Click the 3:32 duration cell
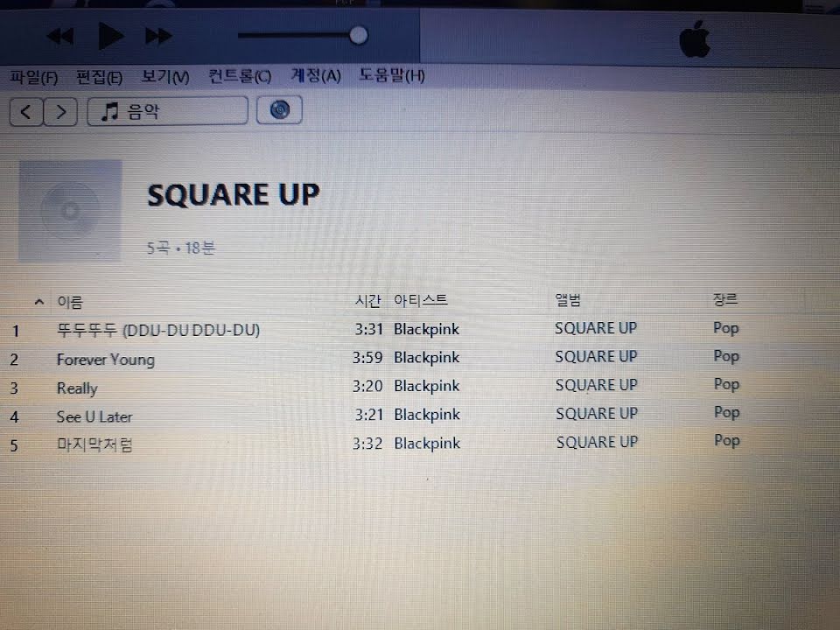 coord(367,444)
